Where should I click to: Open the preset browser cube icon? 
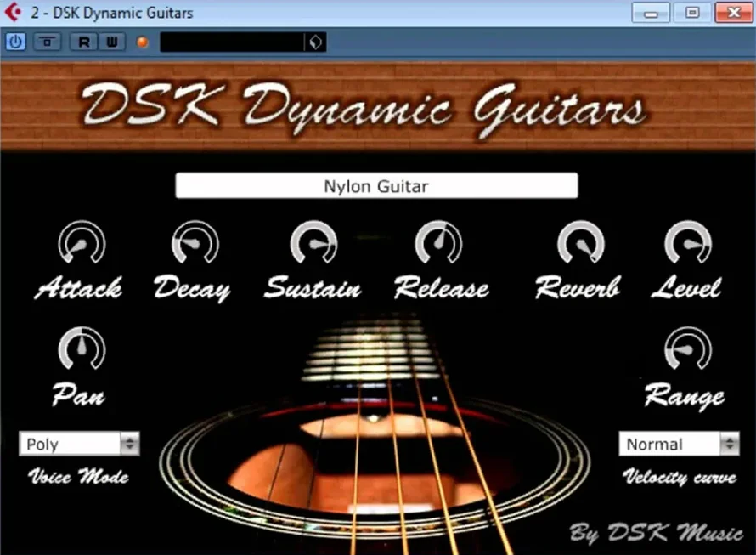pyautogui.click(x=315, y=42)
